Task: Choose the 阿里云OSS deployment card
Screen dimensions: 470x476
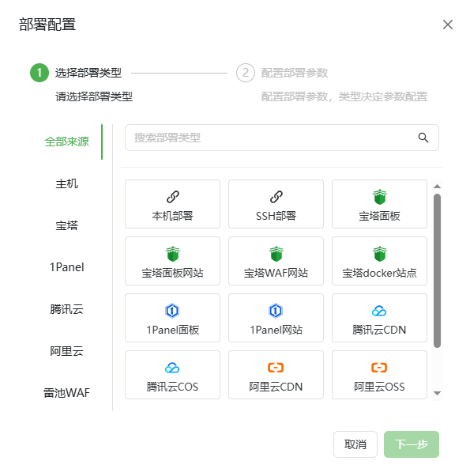Action: click(x=379, y=375)
